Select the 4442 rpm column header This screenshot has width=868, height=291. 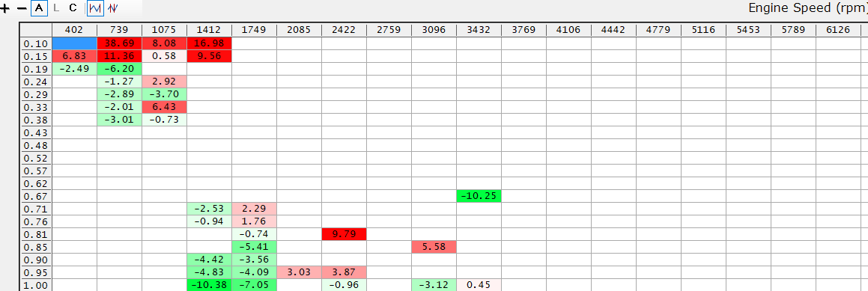tap(613, 30)
